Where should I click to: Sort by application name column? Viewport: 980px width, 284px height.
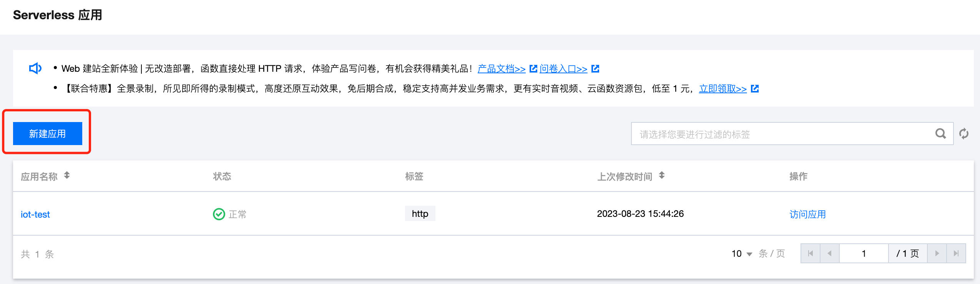click(x=67, y=175)
